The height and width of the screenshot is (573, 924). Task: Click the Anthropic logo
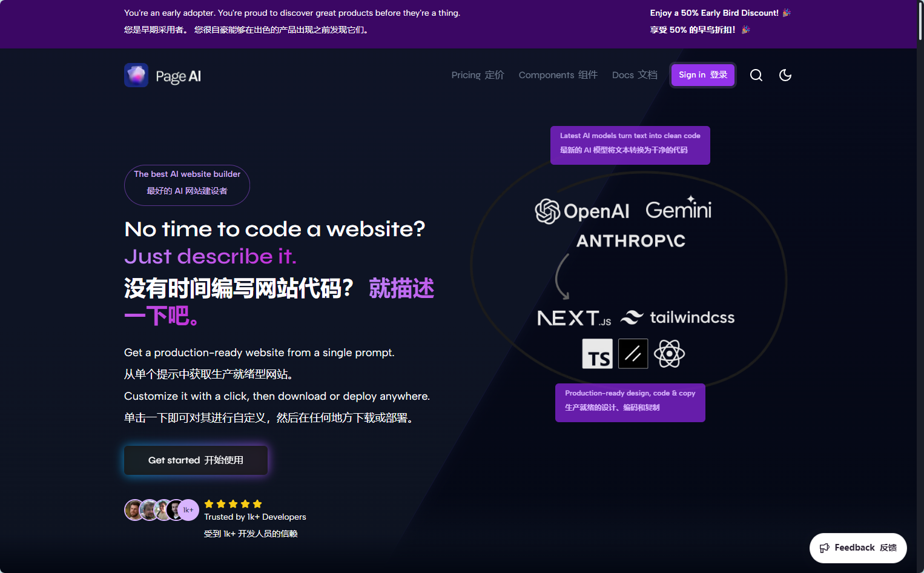631,241
